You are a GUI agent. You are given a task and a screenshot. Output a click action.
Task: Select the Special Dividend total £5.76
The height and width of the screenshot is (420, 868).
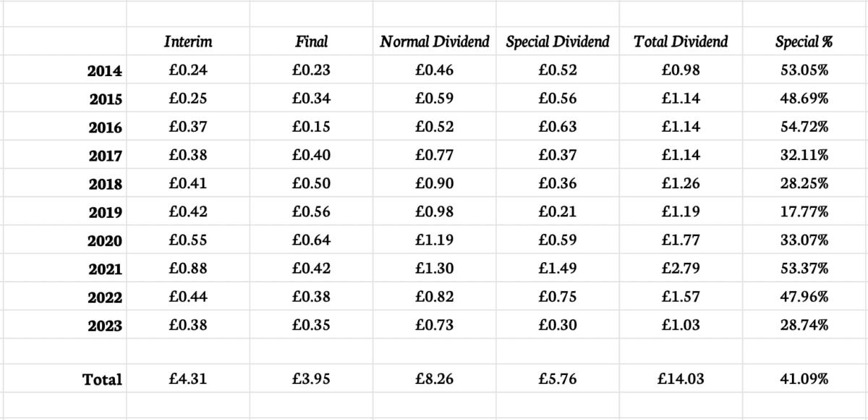(x=558, y=379)
